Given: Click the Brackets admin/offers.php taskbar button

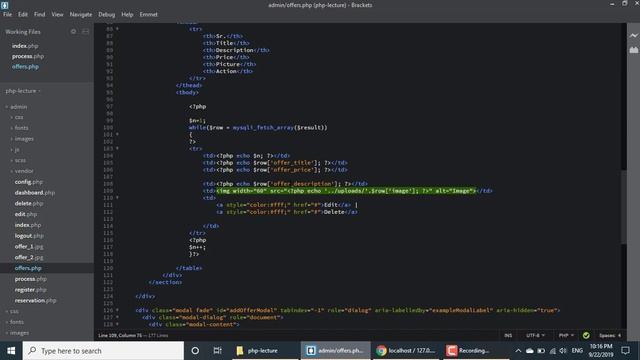Looking at the screenshot, I should click(x=336, y=351).
